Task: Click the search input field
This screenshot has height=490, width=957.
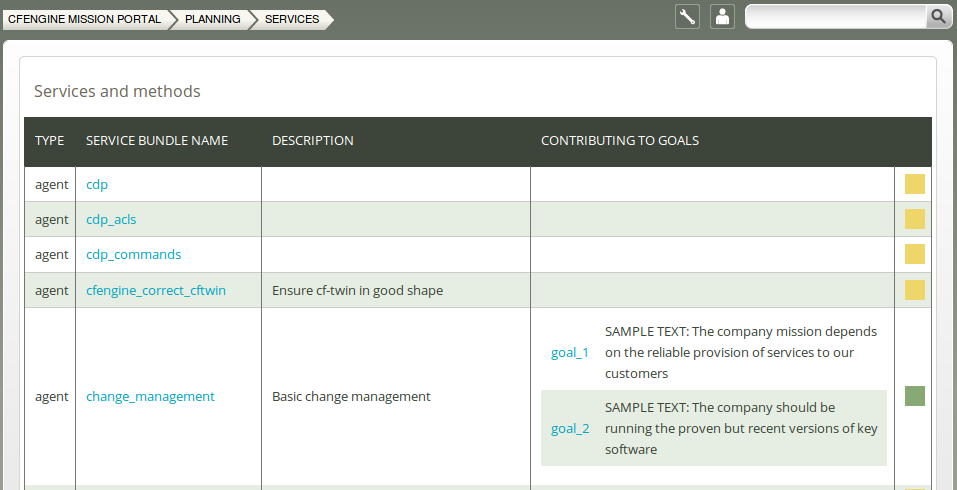Action: click(x=836, y=16)
